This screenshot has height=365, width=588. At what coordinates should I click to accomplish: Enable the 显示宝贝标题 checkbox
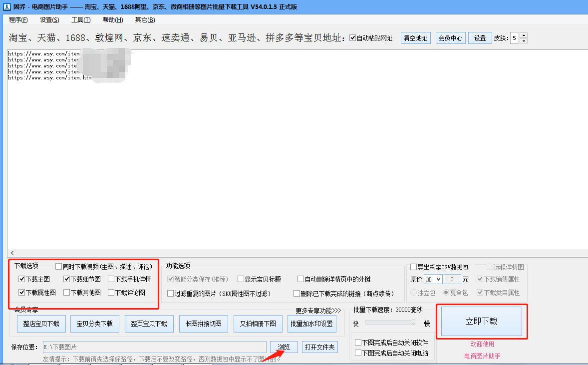tap(241, 279)
